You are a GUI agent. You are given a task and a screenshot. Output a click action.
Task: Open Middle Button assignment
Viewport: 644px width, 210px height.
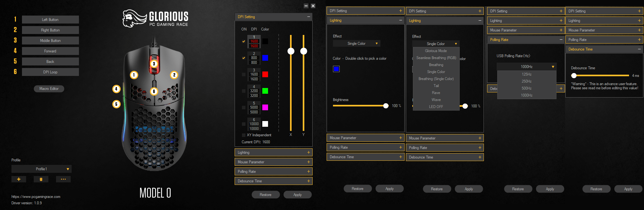pos(50,41)
